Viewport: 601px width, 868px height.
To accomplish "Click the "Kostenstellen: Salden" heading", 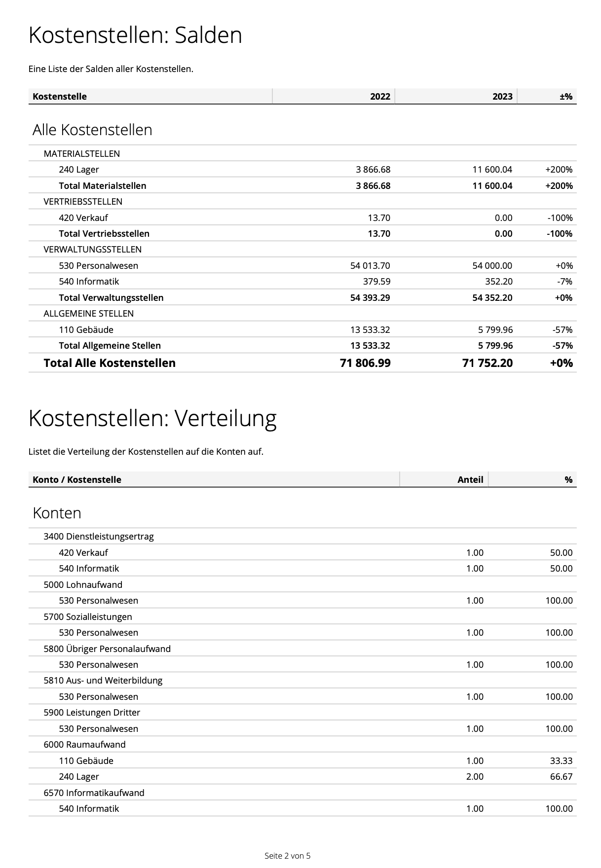I will 135,36.
